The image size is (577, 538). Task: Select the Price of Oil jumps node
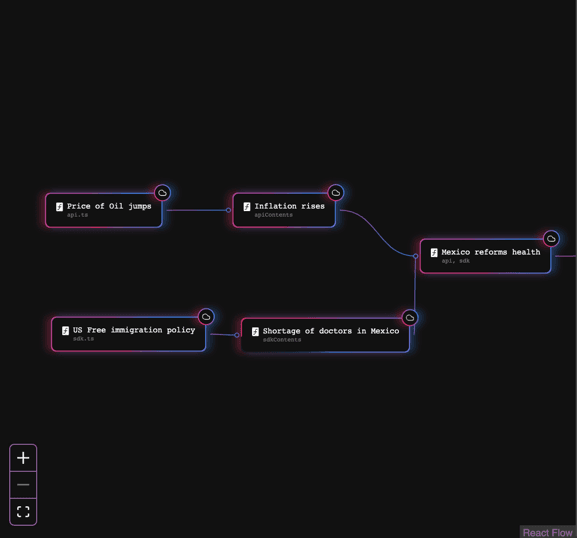104,210
